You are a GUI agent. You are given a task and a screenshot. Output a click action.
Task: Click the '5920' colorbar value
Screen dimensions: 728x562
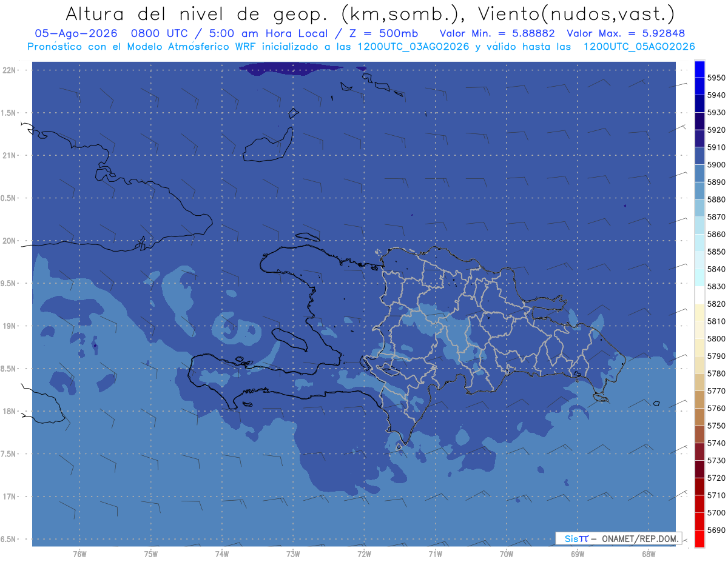[x=716, y=130]
